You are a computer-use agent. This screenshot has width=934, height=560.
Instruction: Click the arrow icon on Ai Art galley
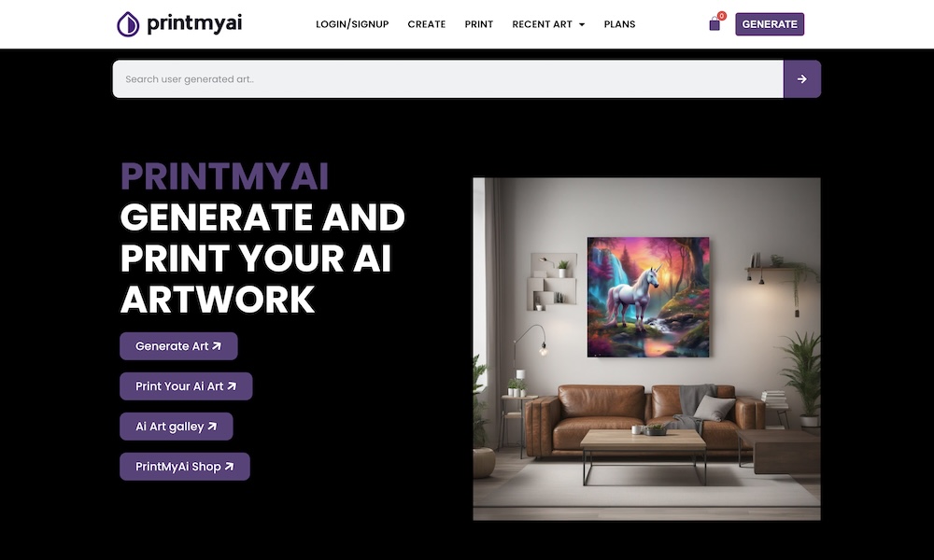[x=212, y=427]
